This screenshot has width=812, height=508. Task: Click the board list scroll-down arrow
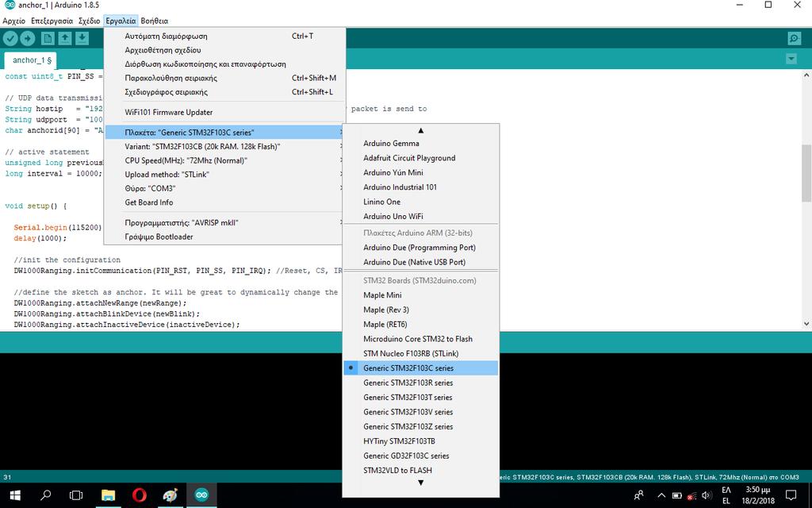click(420, 483)
